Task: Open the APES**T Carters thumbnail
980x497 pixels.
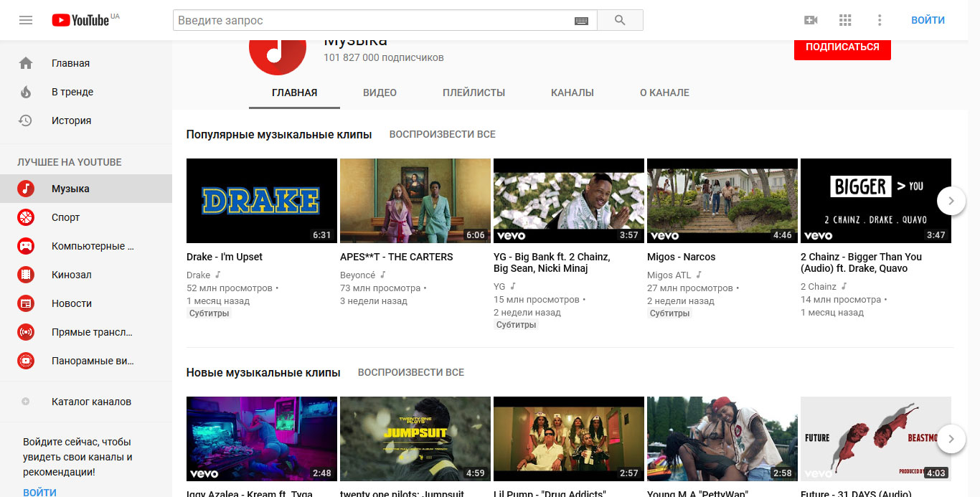Action: (415, 201)
